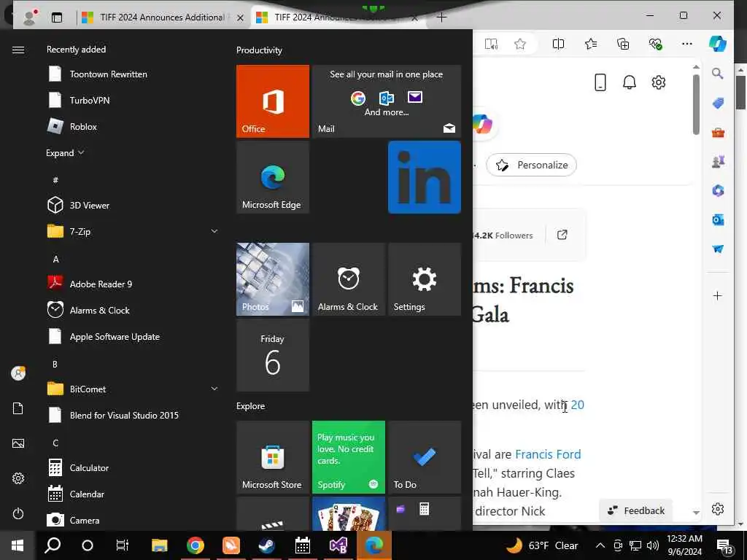This screenshot has width=747, height=560.
Task: Open Edge Settings and more menu
Action: (687, 44)
